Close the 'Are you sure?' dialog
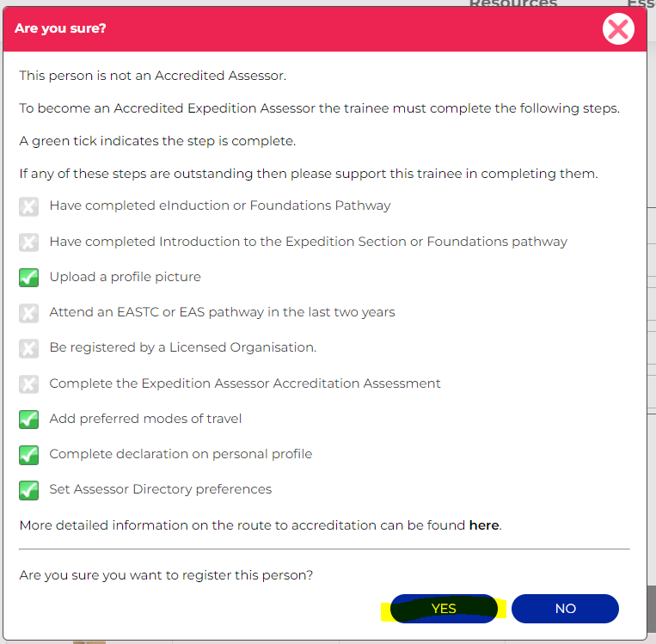The height and width of the screenshot is (644, 656). click(617, 29)
